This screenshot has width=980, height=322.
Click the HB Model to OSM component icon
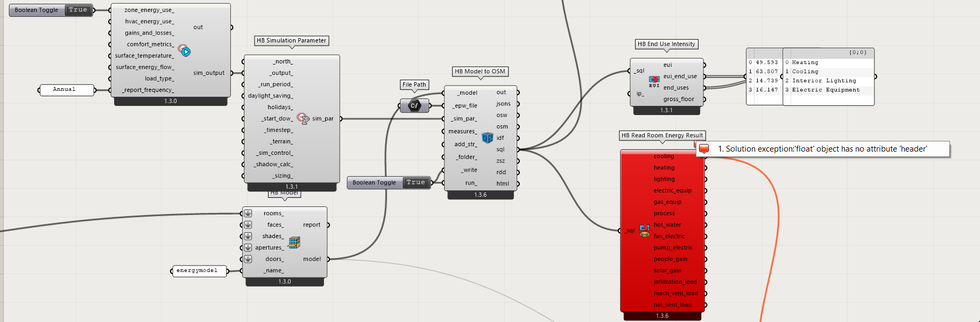[487, 138]
